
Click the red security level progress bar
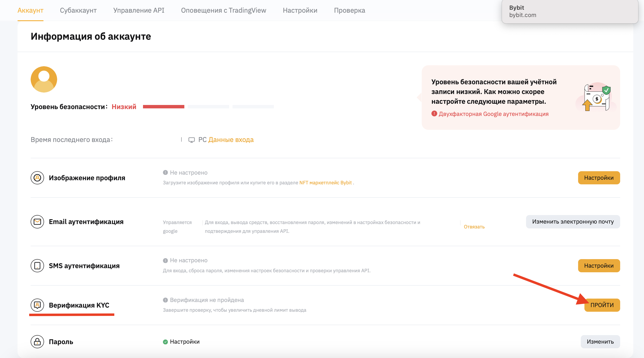(x=163, y=107)
